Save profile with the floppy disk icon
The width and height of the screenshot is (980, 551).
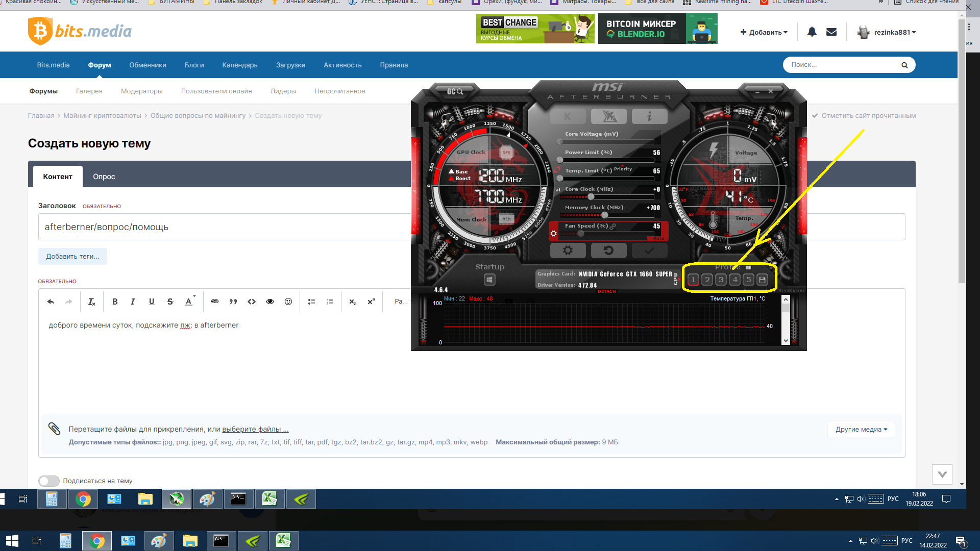[x=762, y=280]
